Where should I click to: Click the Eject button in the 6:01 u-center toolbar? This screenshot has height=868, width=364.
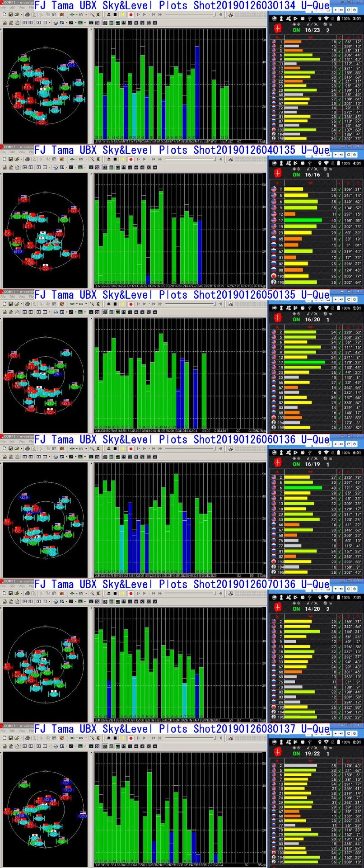coord(108,448)
